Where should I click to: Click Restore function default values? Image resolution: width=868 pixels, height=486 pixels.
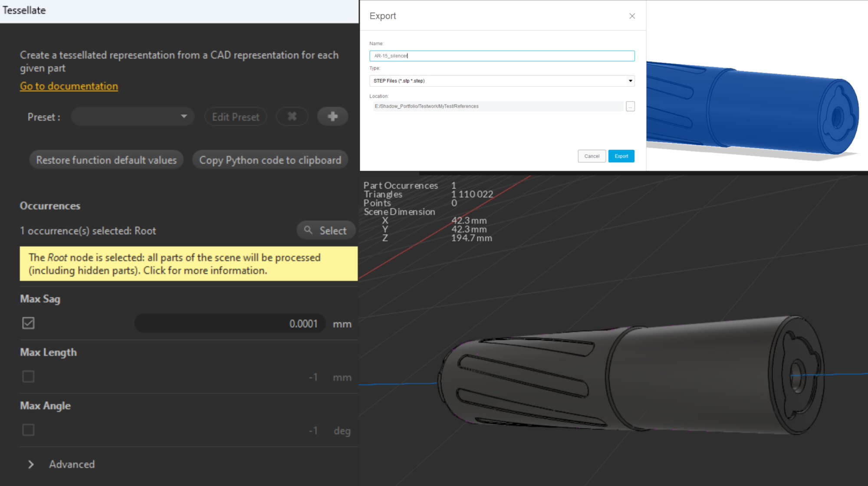coord(106,160)
